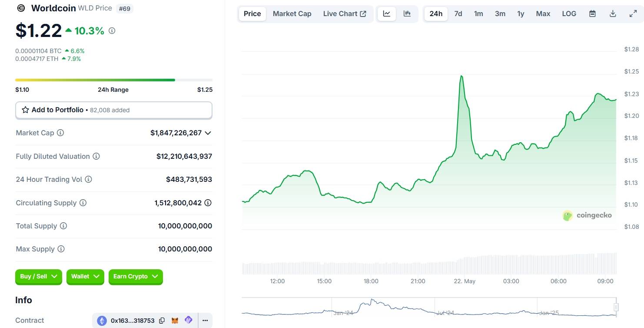
Task: Click info icon after 1,512,800,042 value
Action: (x=208, y=203)
